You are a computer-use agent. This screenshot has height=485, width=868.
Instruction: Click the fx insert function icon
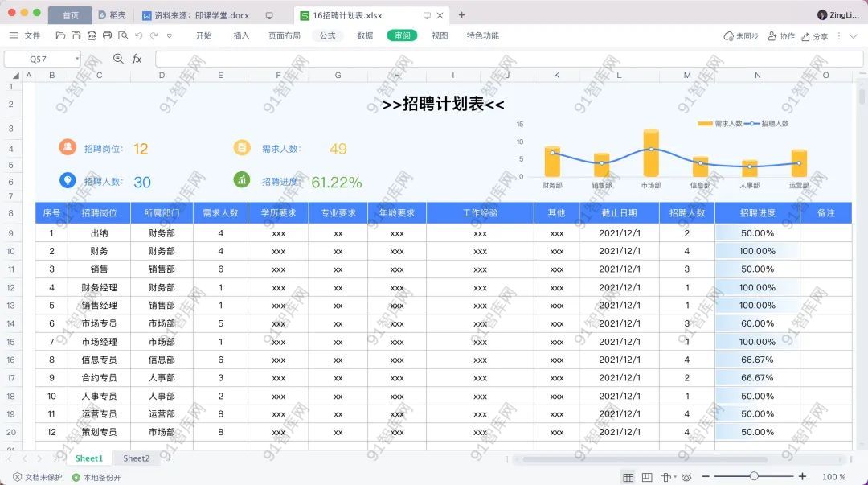[x=137, y=59]
